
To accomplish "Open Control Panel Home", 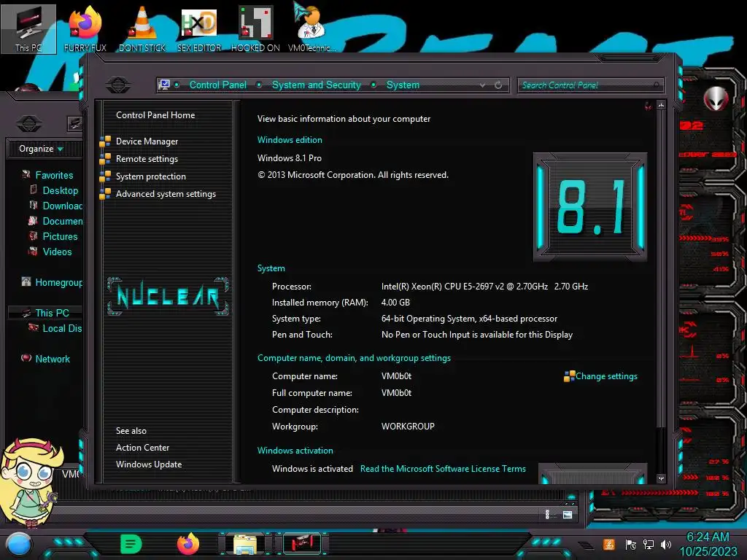I will coord(155,115).
